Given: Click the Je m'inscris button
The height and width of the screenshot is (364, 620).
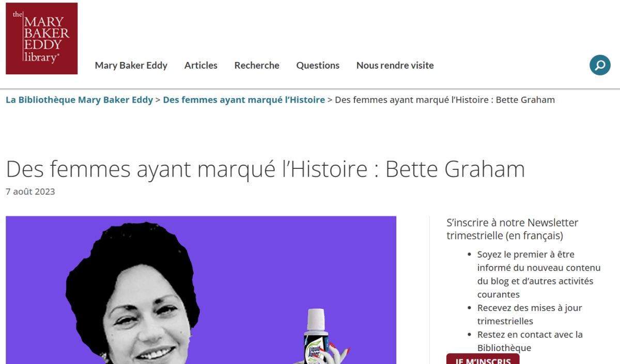Looking at the screenshot, I should pos(483,359).
